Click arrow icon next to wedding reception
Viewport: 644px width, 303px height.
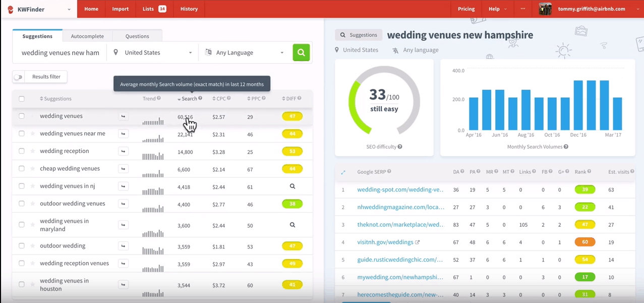coord(123,151)
